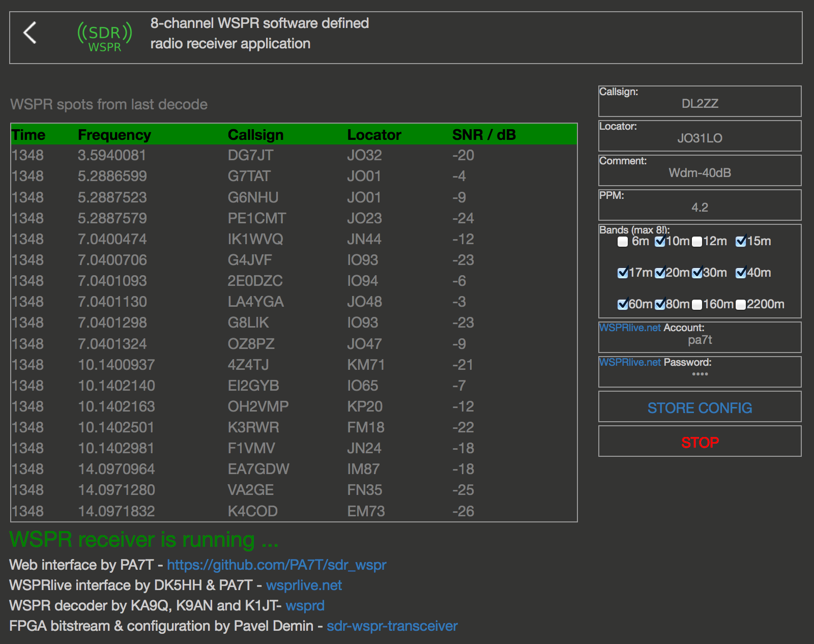
Task: Click callsign OH2VMP
Action: (x=258, y=406)
